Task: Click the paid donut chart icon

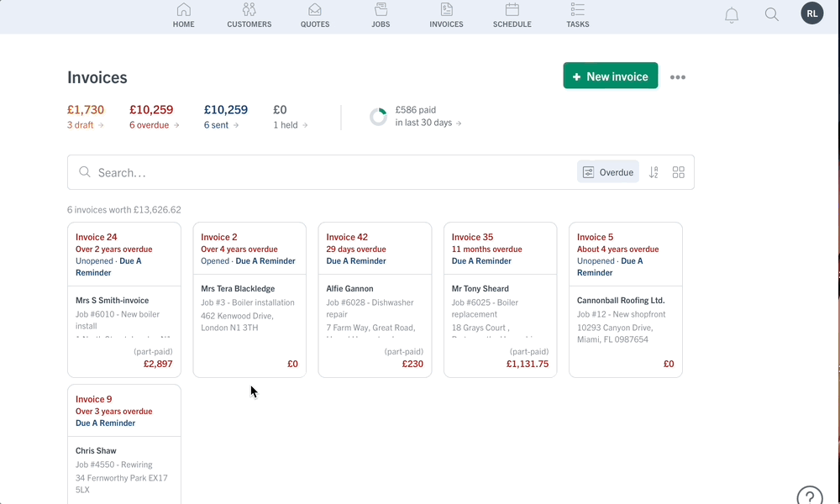Action: pos(379,117)
